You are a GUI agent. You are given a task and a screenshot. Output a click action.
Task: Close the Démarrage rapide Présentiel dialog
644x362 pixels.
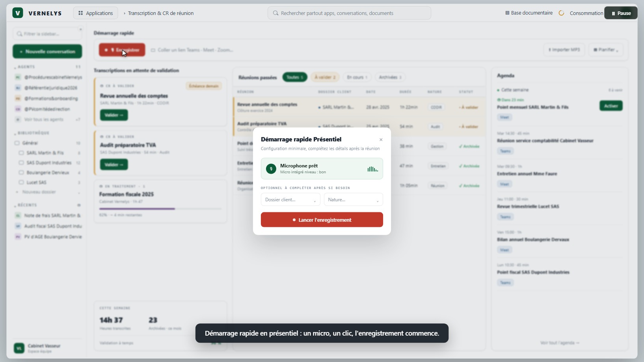381,139
